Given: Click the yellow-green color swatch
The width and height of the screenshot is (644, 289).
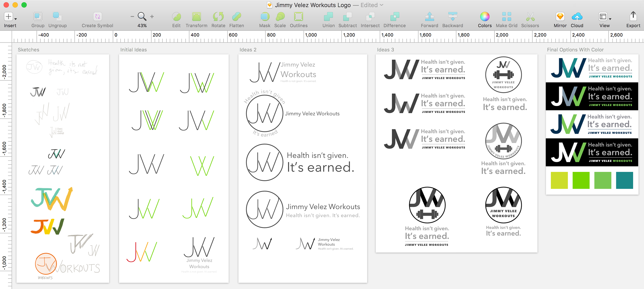Looking at the screenshot, I should point(559,180).
